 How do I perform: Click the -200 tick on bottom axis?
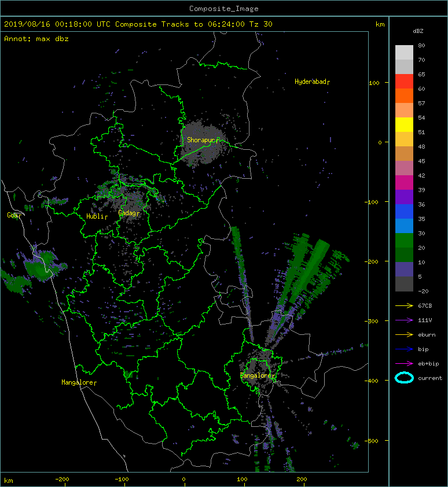62,479
